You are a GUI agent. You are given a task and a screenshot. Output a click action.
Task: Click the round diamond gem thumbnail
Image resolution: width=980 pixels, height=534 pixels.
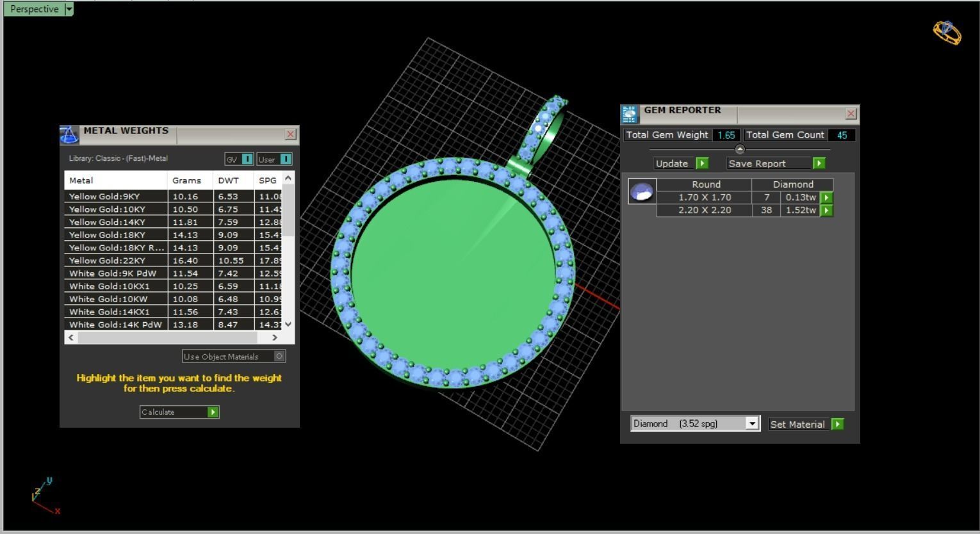pos(642,191)
